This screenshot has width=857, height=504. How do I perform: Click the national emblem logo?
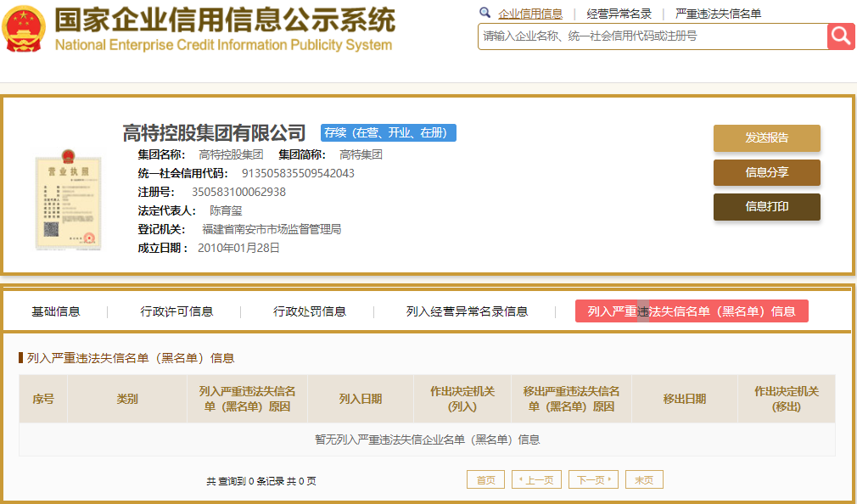coord(24,29)
